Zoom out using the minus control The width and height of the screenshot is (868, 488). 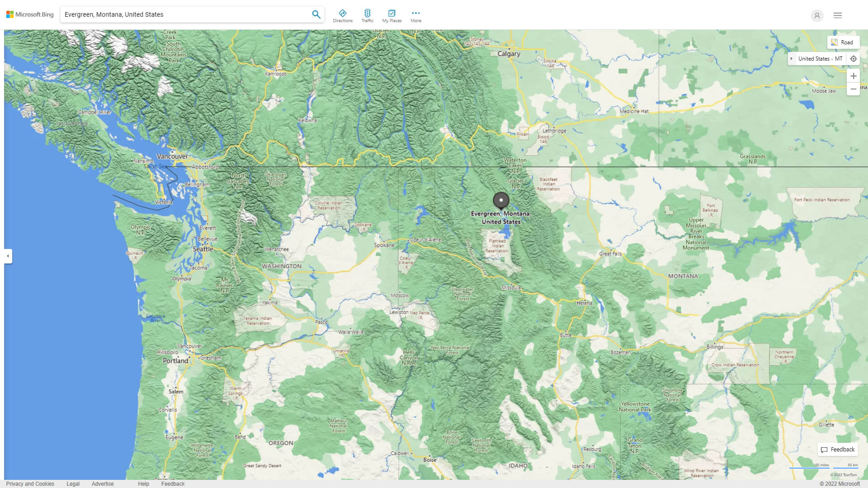point(854,89)
